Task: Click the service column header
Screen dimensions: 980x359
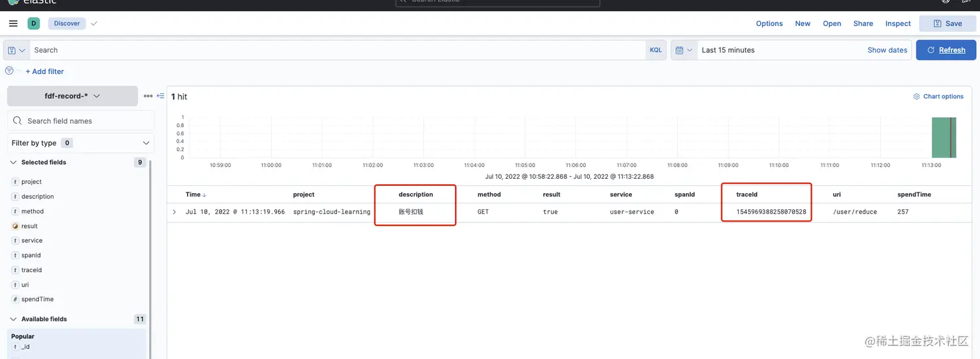Action: 620,194
